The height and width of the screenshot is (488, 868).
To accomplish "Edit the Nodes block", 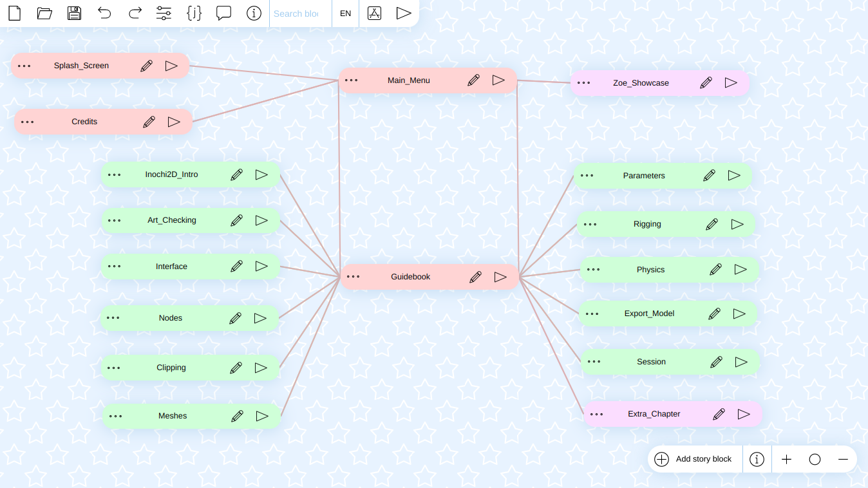I will pos(236,318).
